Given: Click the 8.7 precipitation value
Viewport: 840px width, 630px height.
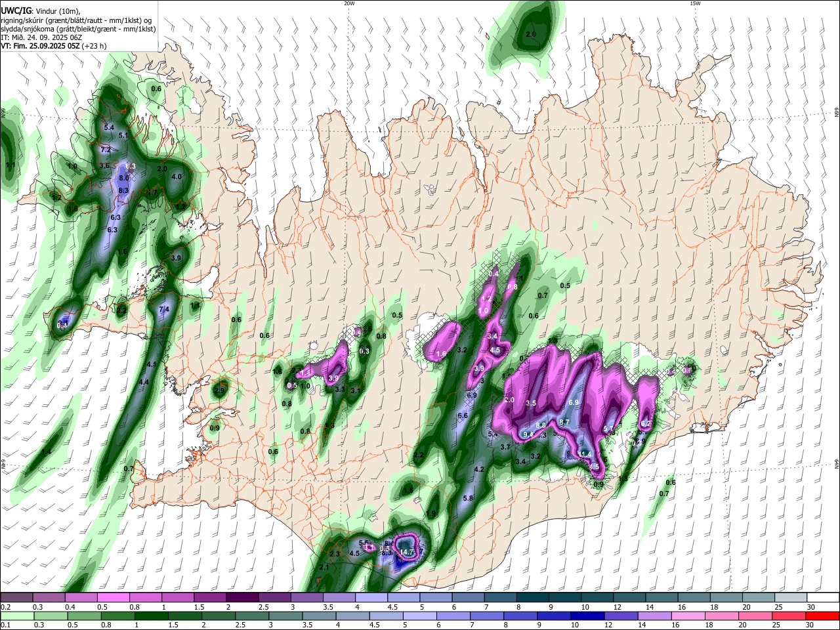Looking at the screenshot, I should point(564,422).
